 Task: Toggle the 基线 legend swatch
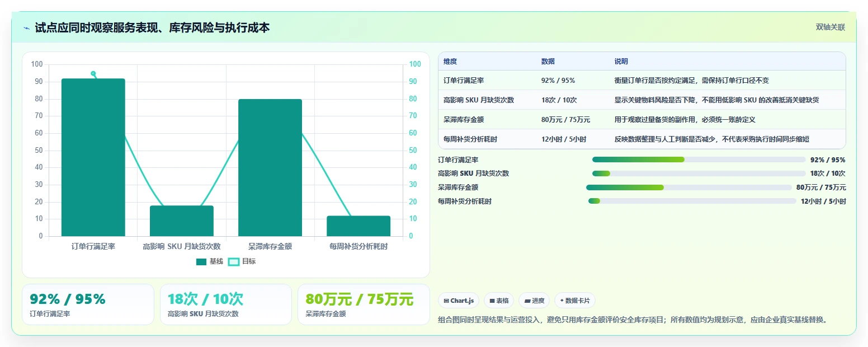click(201, 261)
